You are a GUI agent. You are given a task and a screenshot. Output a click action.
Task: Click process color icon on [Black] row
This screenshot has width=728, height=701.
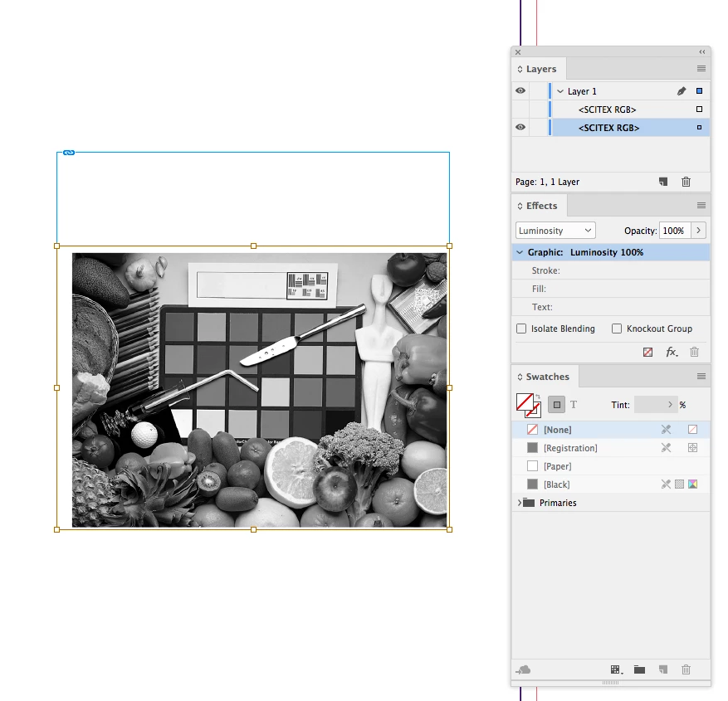(x=679, y=484)
